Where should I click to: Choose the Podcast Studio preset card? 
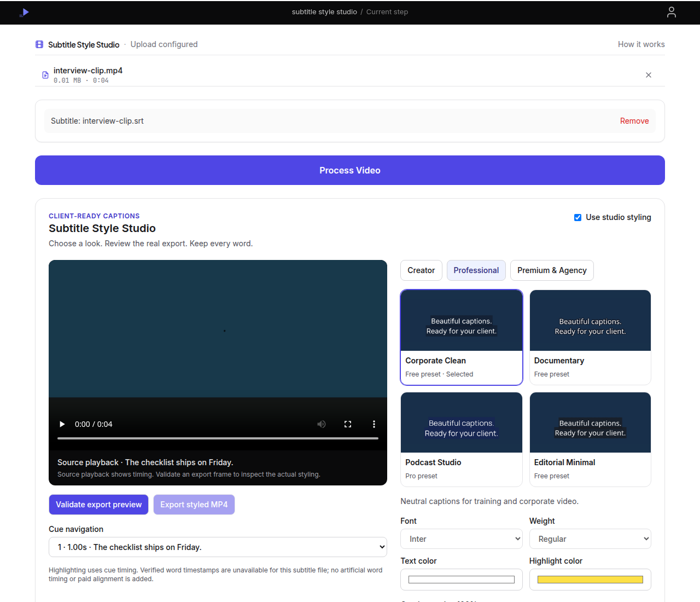point(462,439)
